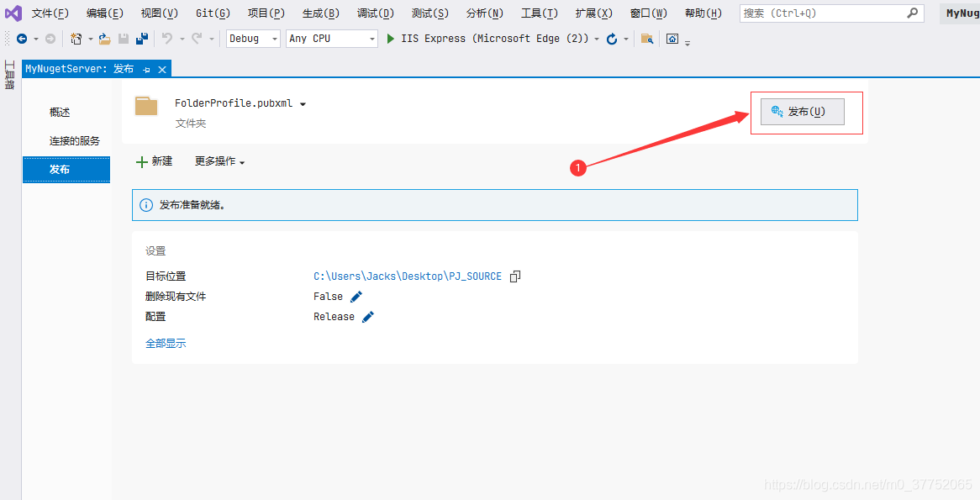Open the 项目(P) menu
The height and width of the screenshot is (500, 980).
(x=266, y=13)
